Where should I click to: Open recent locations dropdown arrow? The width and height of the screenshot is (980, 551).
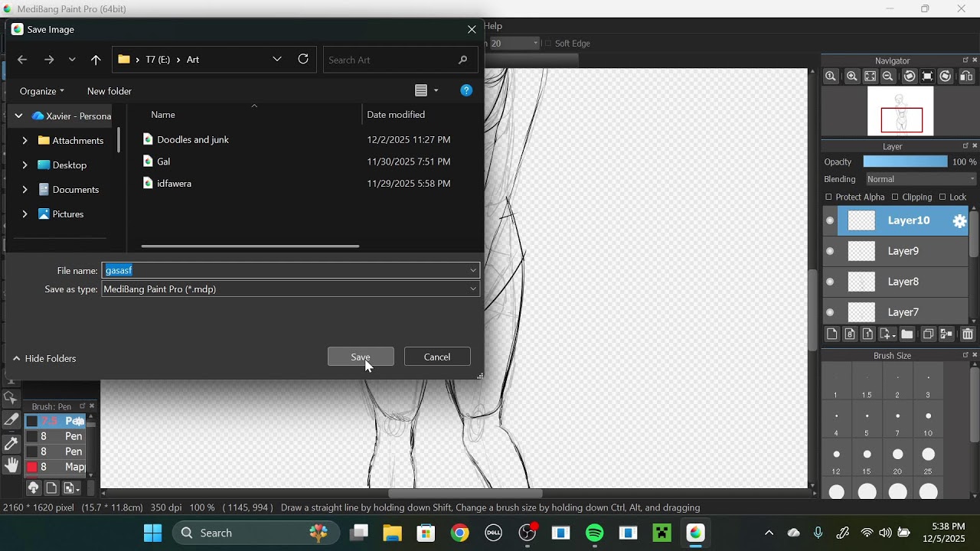[x=72, y=60]
